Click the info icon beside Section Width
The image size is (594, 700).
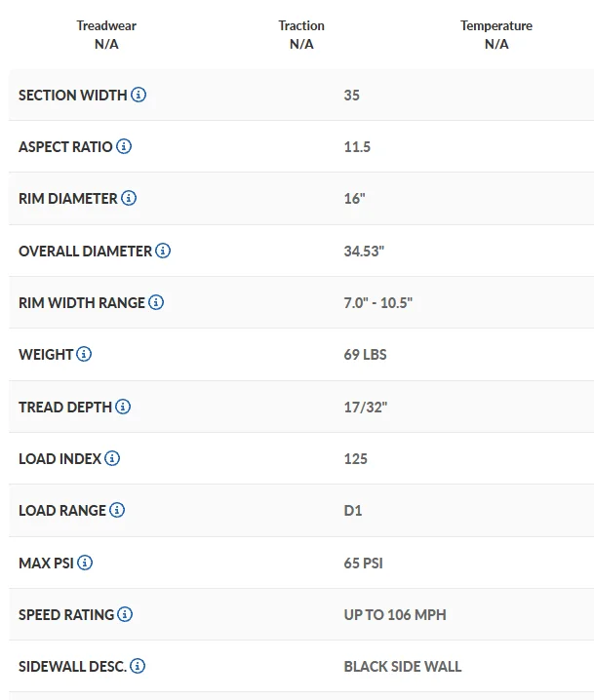[139, 96]
